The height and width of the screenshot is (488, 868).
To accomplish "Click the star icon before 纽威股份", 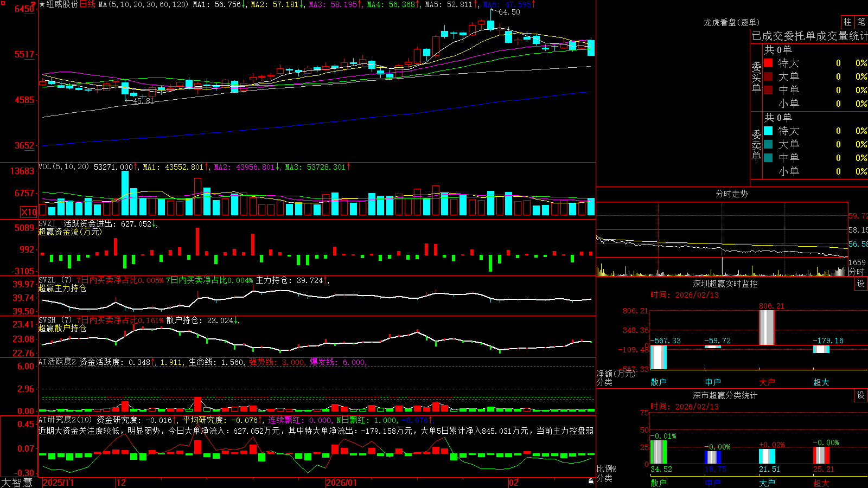I will point(42,4).
